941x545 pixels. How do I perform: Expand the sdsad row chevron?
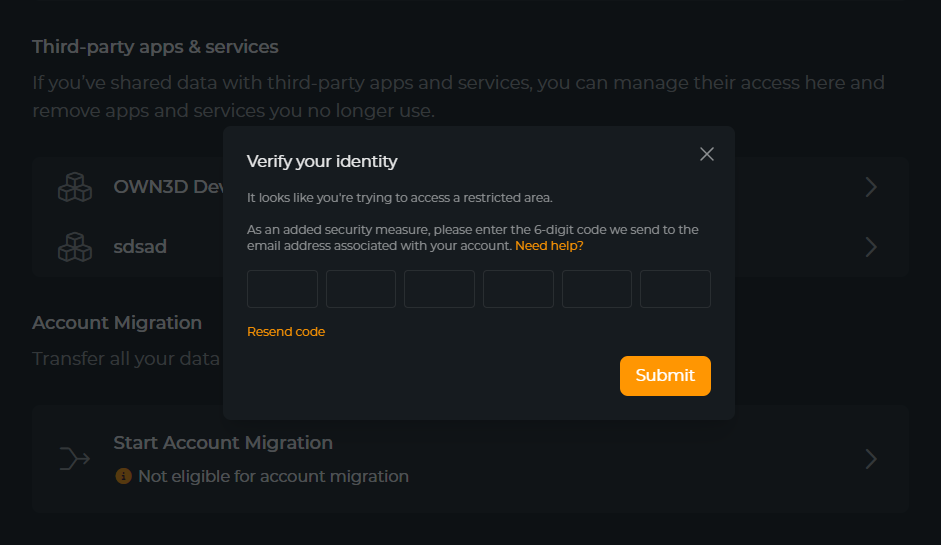871,246
